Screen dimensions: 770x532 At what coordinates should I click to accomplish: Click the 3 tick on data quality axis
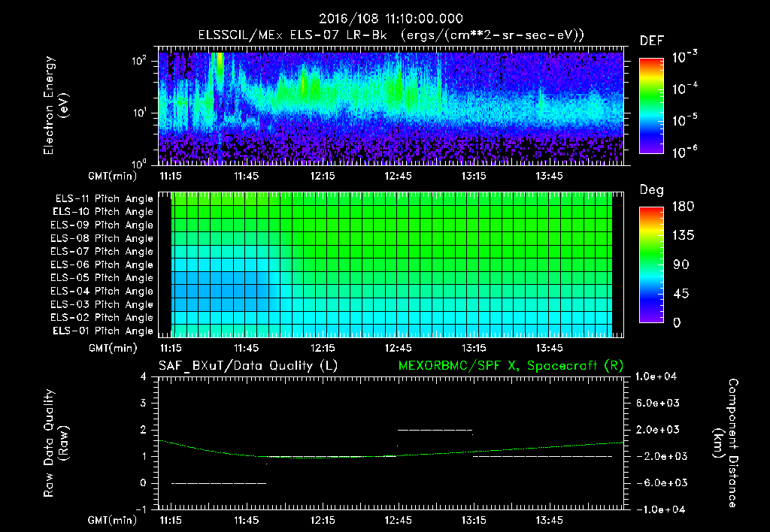click(144, 404)
